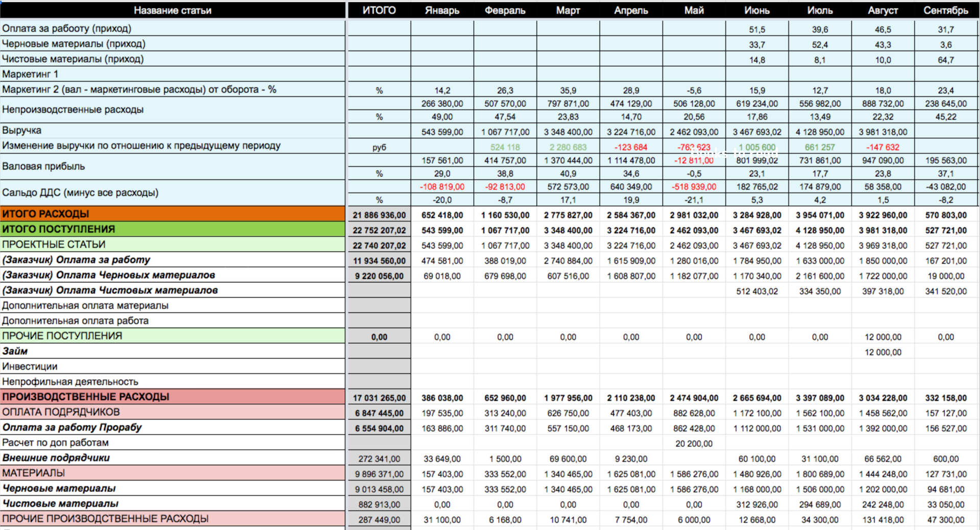Screen dimensions: 980x530
Task: Select the ОПЛАТА ПОДРЯДЧИКОВ total cell 6 847 445,00
Action: [x=379, y=413]
